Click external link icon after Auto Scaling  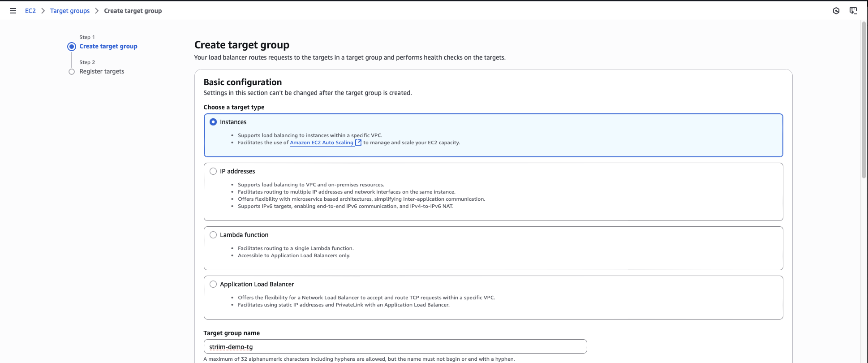pyautogui.click(x=358, y=143)
